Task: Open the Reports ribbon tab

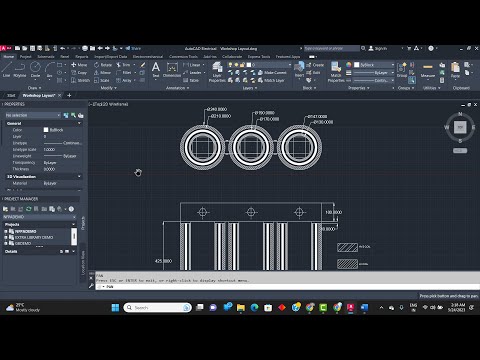Action: (82, 56)
